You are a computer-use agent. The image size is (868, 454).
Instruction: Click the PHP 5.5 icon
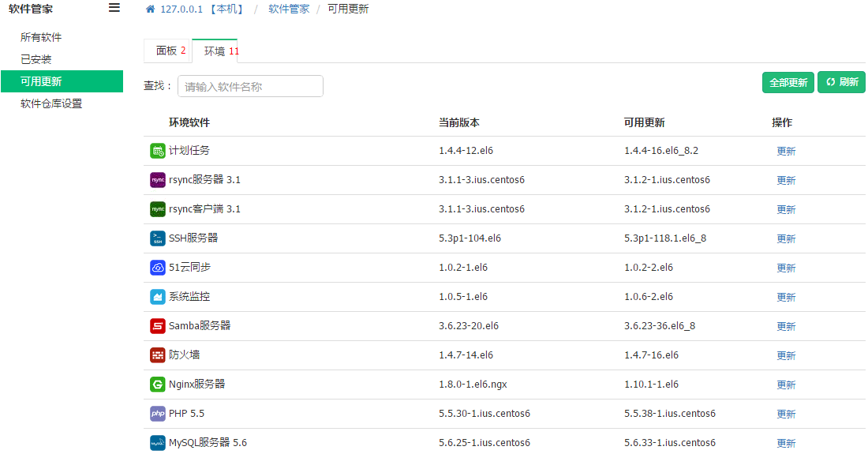(x=158, y=414)
